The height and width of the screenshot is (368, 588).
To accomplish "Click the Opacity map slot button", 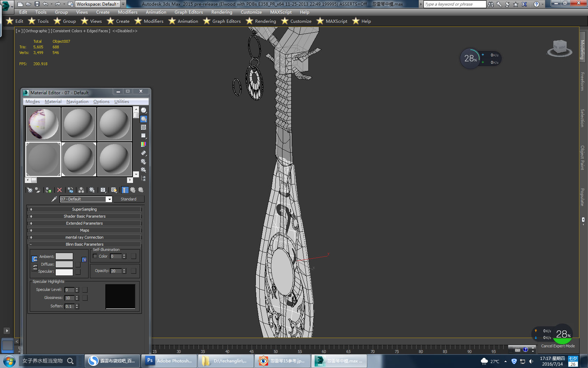I will pyautogui.click(x=133, y=271).
